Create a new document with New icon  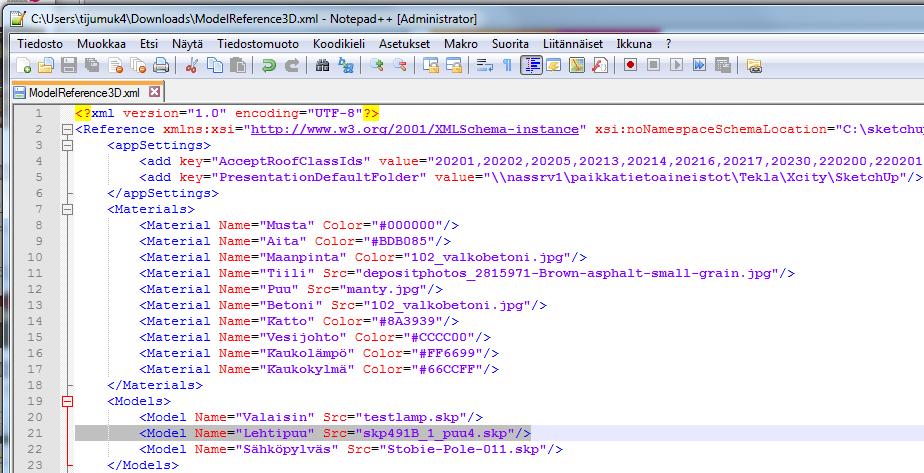(24, 65)
